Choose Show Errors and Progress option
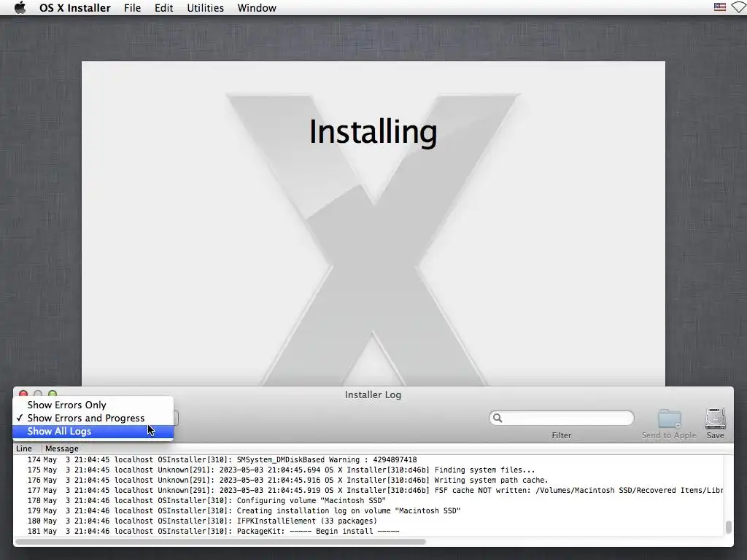747x560 pixels. [x=93, y=418]
